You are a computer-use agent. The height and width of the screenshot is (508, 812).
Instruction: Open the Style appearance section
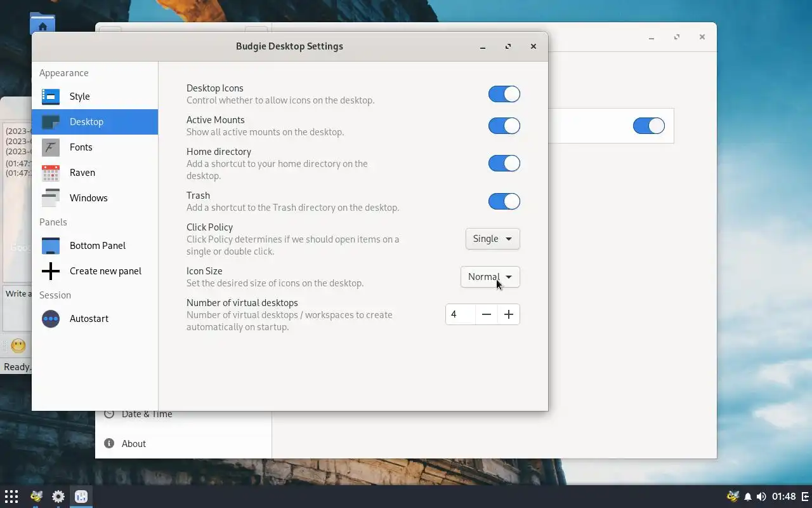[x=95, y=97]
